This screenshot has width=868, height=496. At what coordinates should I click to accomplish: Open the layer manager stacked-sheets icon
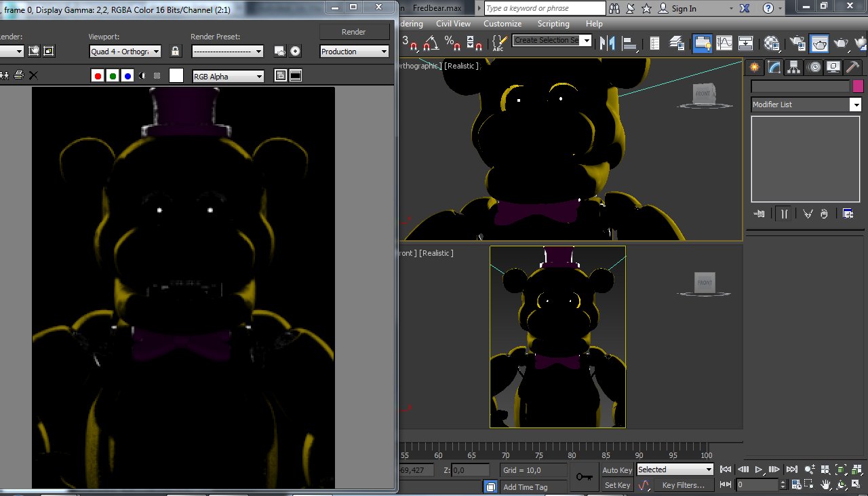tap(676, 43)
